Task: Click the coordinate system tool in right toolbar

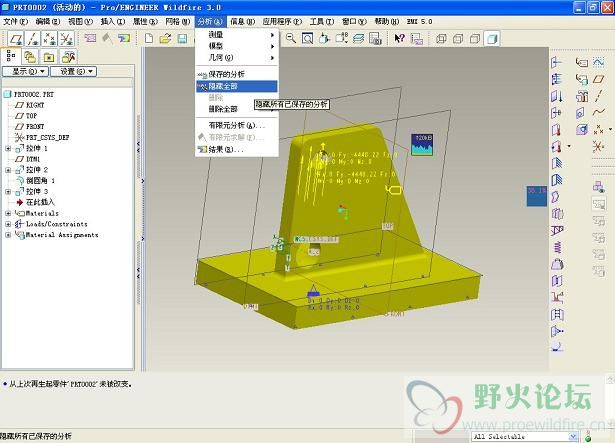Action: (598, 146)
